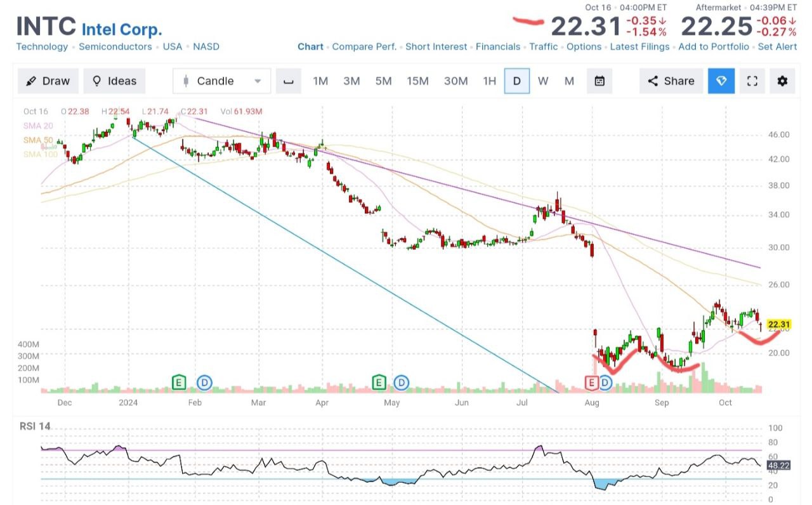Click the 46.00 price axis label
Screen dimensions: 812x505
[778, 134]
